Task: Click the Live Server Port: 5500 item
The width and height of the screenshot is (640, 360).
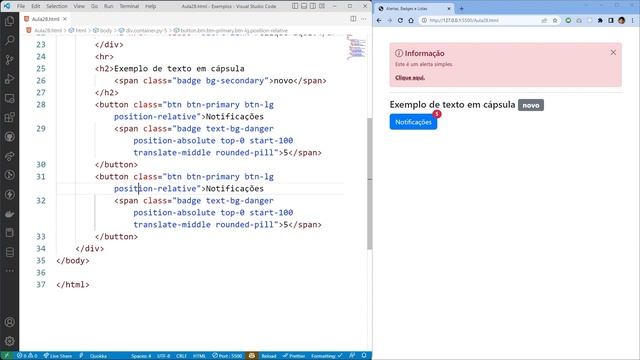Action: click(x=227, y=356)
